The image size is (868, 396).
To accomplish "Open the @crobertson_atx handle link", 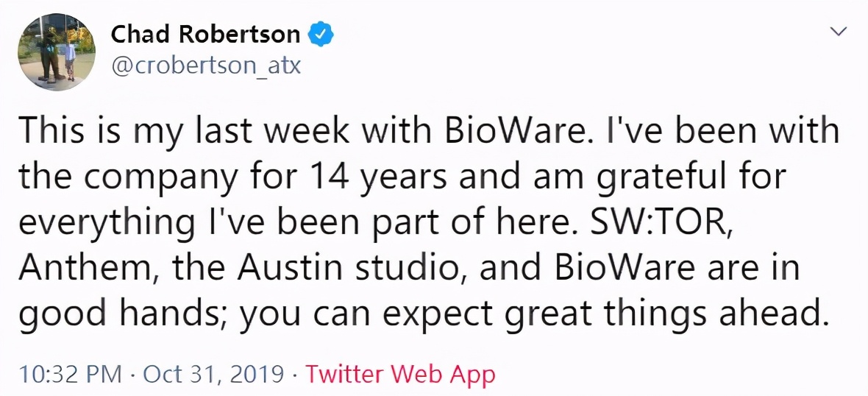I will [206, 66].
